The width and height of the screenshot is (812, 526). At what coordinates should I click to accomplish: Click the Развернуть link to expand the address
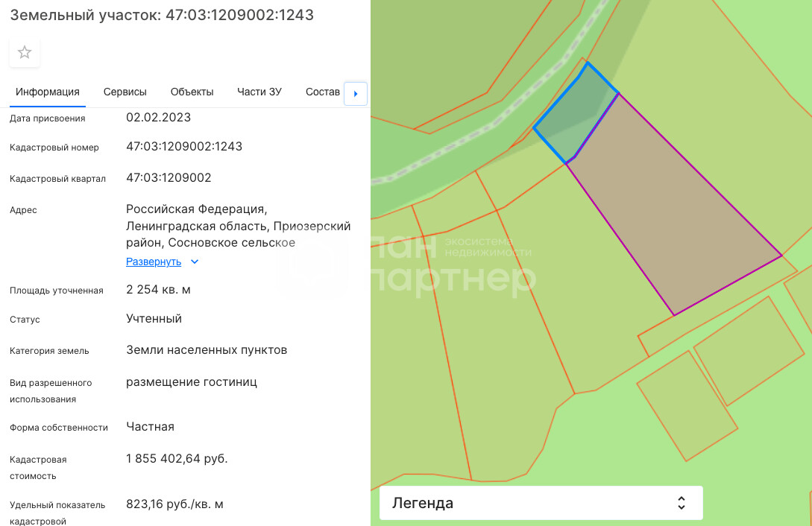[x=154, y=262]
